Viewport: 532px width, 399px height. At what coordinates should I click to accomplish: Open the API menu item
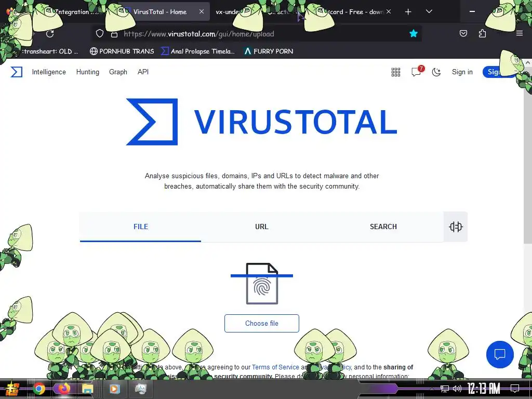point(143,72)
